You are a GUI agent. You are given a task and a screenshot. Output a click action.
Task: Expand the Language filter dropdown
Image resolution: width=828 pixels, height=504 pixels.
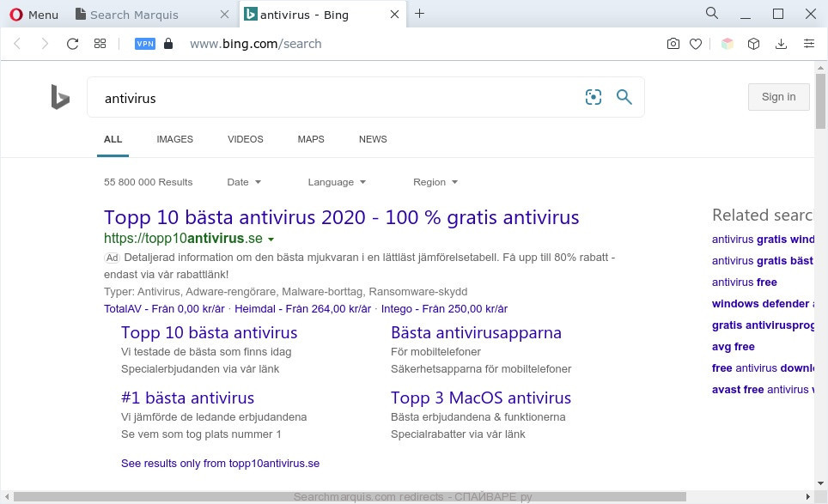click(x=337, y=182)
